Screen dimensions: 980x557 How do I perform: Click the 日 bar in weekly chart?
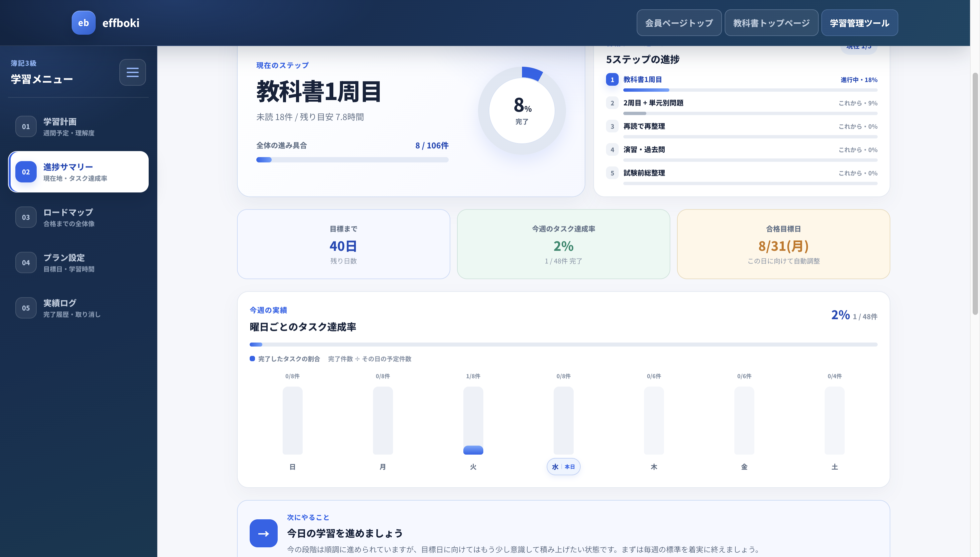coord(292,421)
